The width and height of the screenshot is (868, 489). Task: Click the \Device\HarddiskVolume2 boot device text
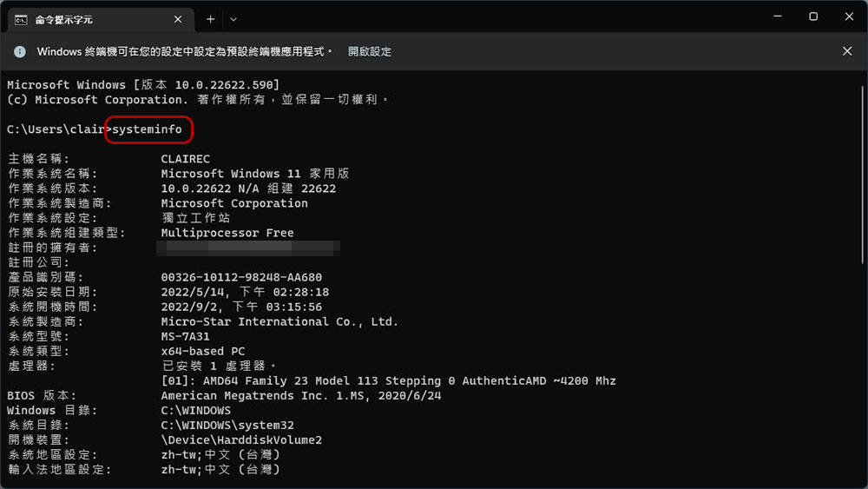(241, 439)
